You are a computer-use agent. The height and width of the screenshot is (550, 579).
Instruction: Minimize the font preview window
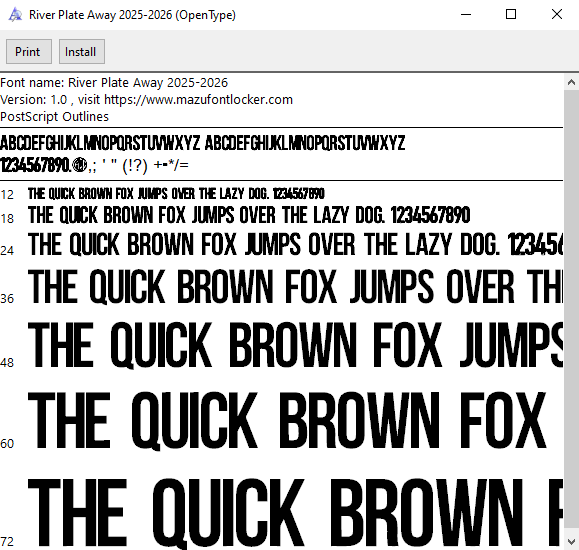(466, 15)
